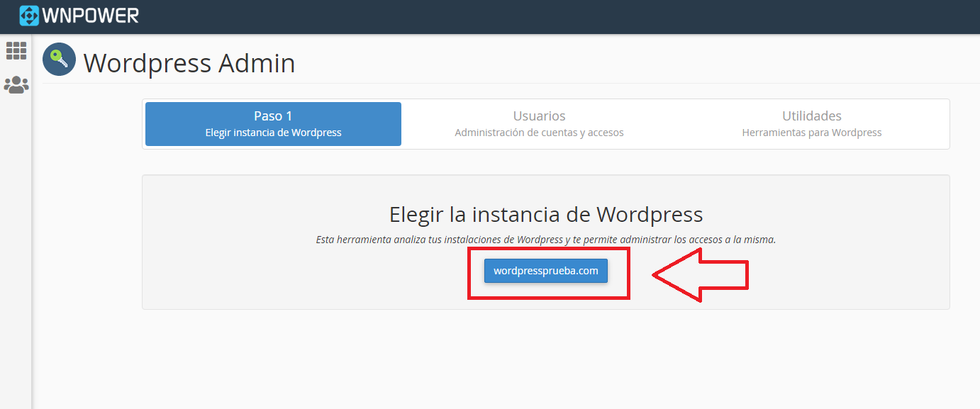Click the description text 'Esta herramienta analiza'
The width and height of the screenshot is (980, 409).
coord(546,240)
